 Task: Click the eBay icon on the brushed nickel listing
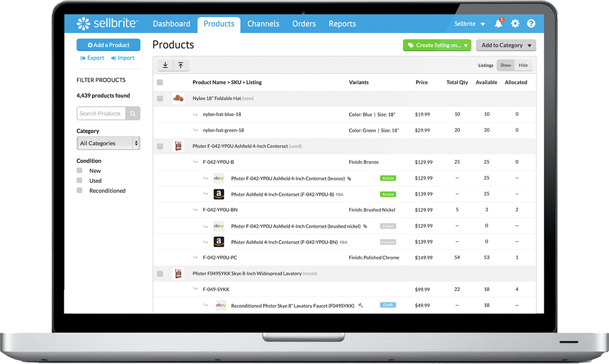click(x=219, y=226)
